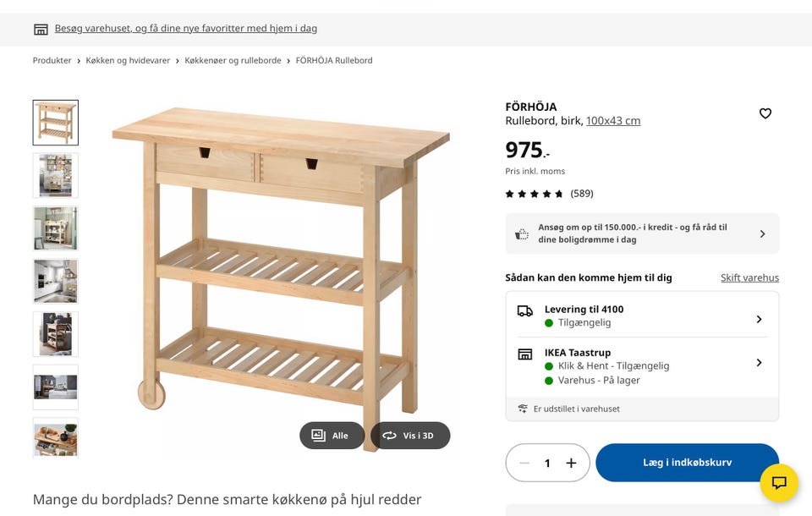View product in 3D

click(410, 435)
